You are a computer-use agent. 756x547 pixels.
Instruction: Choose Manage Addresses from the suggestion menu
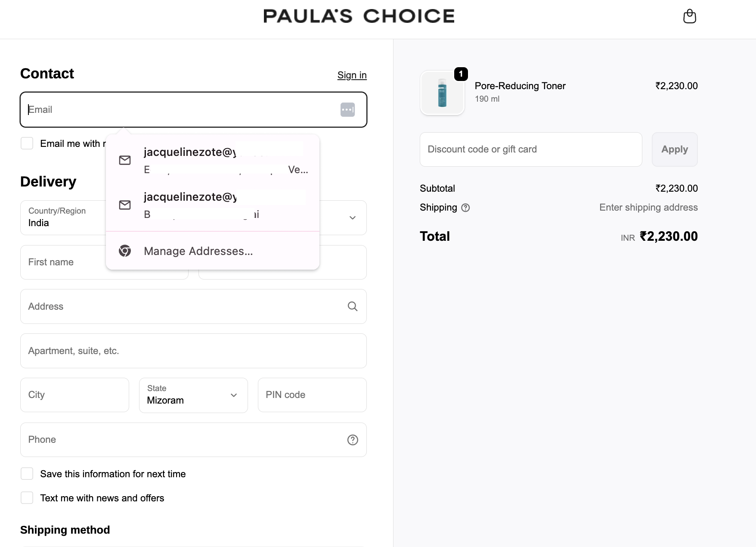tap(198, 251)
